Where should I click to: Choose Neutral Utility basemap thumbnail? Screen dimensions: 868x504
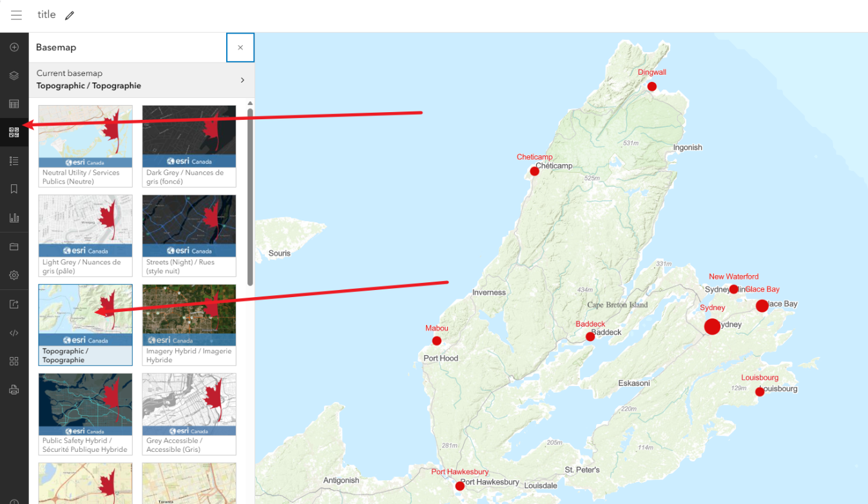pos(85,146)
